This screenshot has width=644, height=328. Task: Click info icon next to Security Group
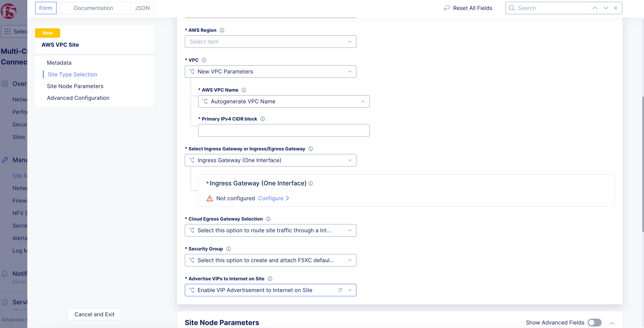pos(228,249)
